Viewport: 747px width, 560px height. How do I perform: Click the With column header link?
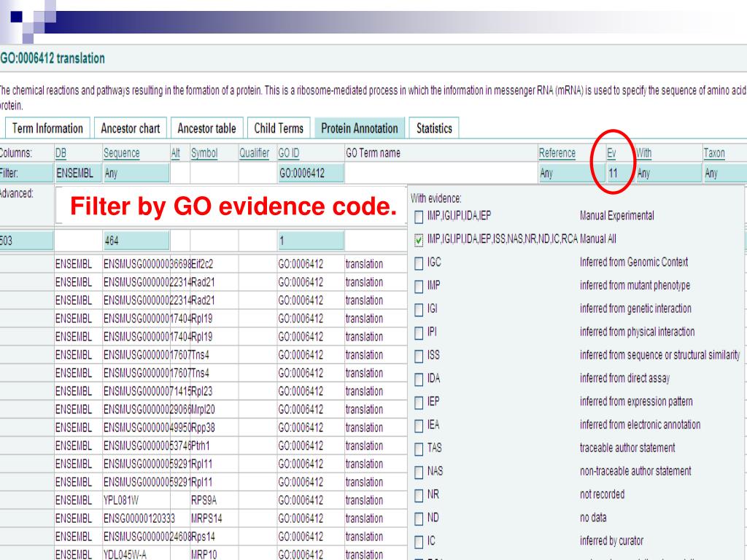click(x=643, y=153)
